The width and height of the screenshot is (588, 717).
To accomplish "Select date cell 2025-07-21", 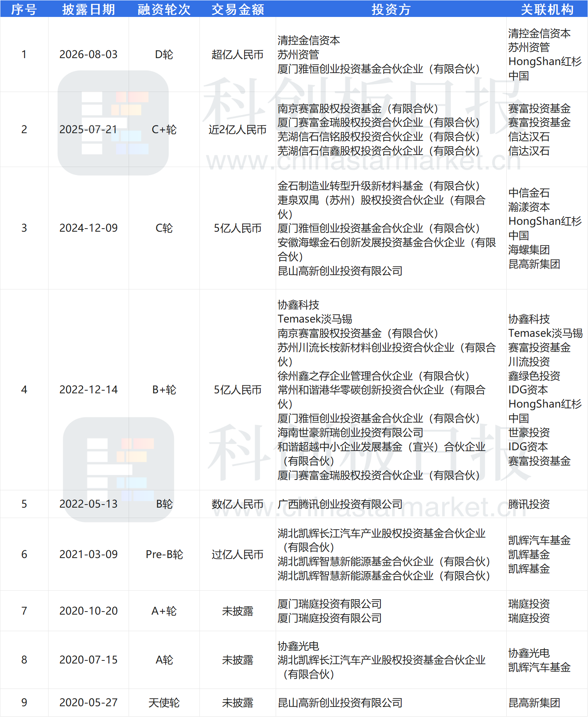I will (89, 129).
